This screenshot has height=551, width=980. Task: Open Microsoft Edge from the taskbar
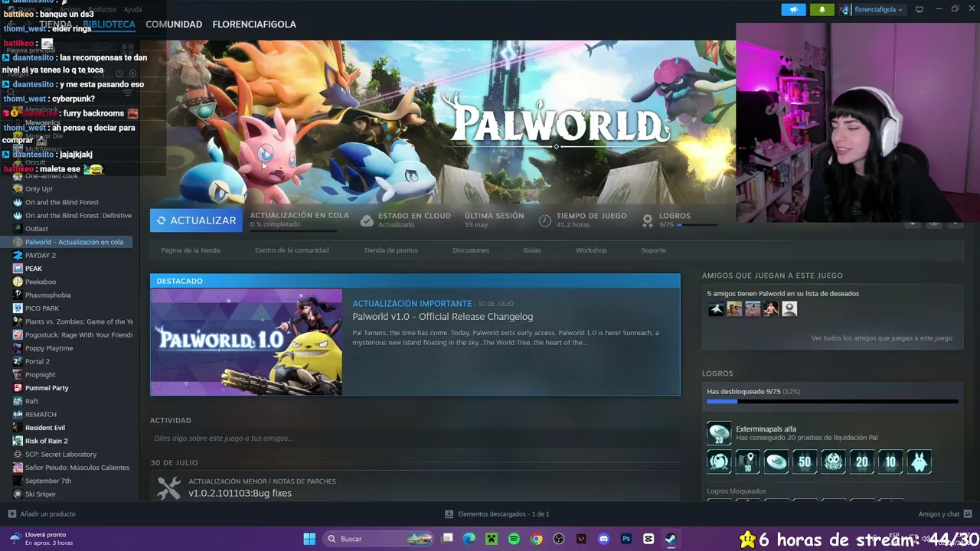tap(469, 539)
